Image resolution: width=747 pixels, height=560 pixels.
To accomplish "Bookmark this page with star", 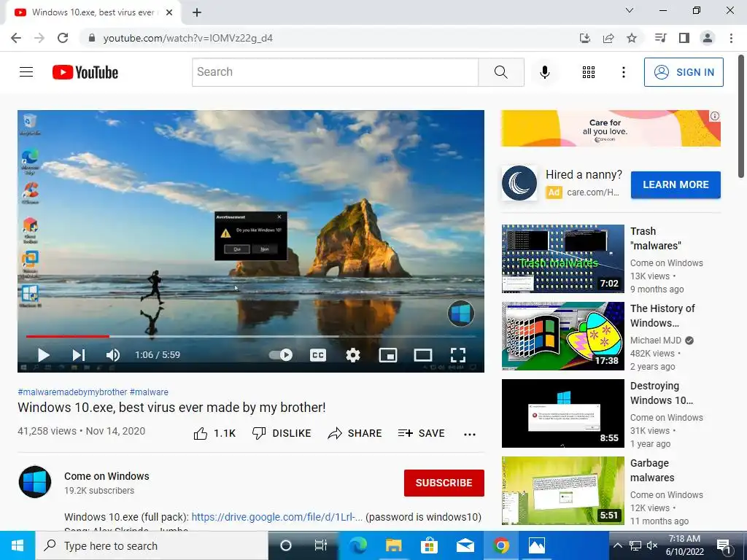I will 632,38.
